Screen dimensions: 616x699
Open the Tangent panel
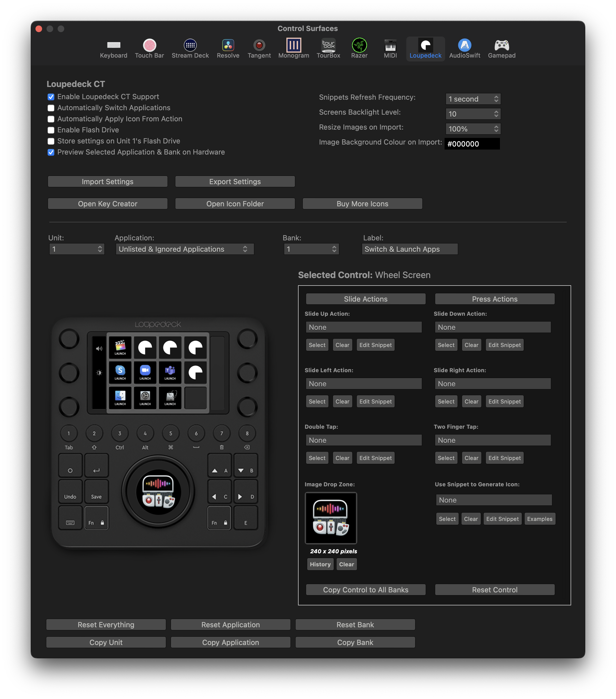[x=259, y=49]
